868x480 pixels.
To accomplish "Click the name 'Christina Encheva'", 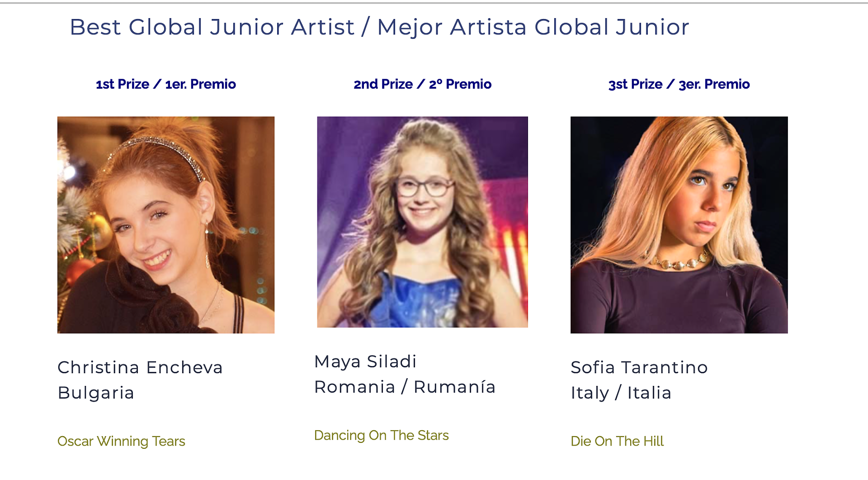I will (x=140, y=367).
